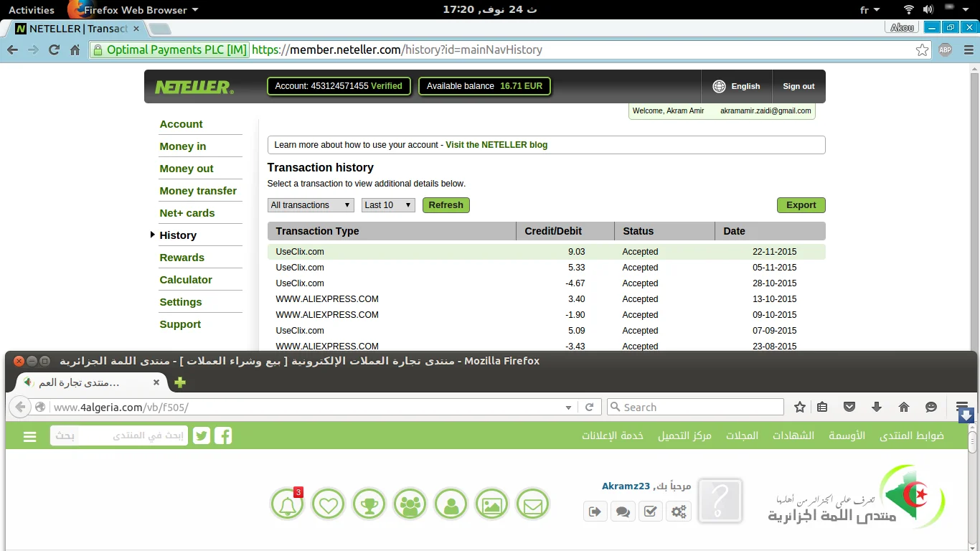Open the trophy awards icon
980x551 pixels.
369,504
